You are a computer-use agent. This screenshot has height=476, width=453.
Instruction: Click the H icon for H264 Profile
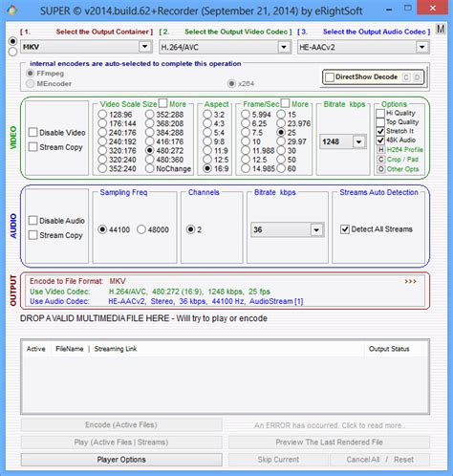(380, 150)
